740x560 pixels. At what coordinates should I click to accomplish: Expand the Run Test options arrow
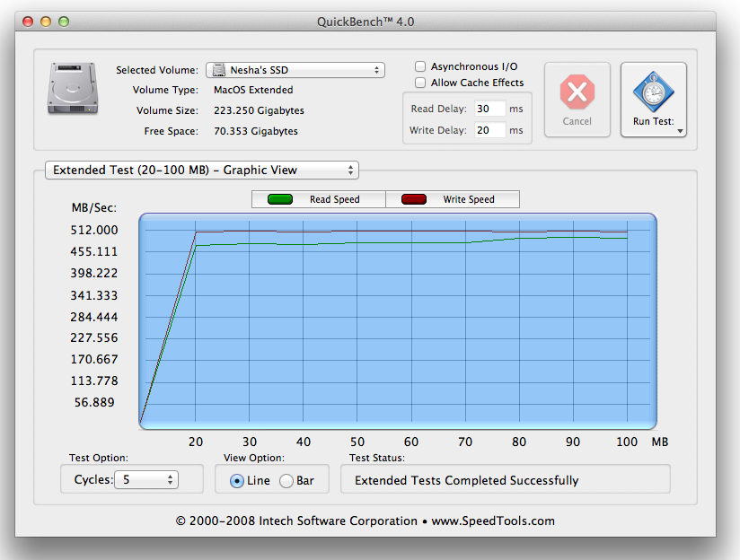(680, 131)
